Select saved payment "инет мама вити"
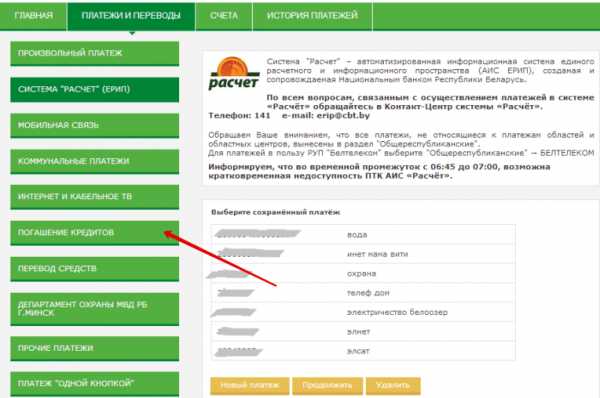The width and height of the screenshot is (600, 398). tap(363, 254)
